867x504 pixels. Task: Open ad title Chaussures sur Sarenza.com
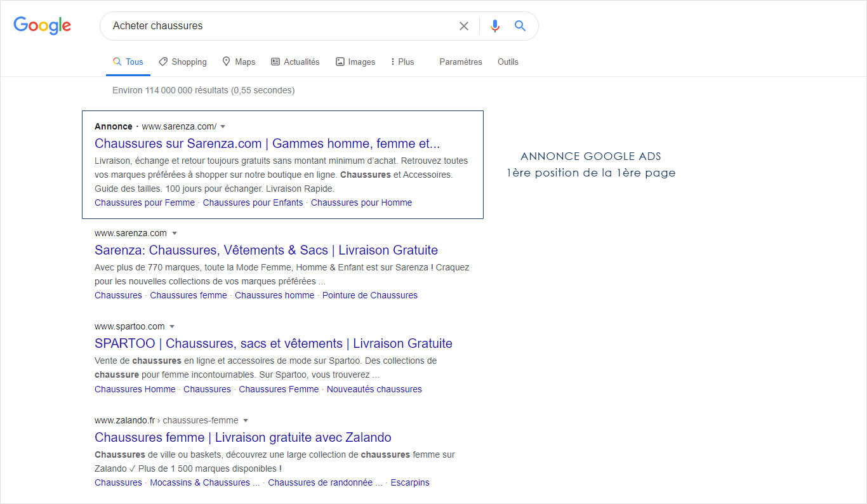point(267,143)
